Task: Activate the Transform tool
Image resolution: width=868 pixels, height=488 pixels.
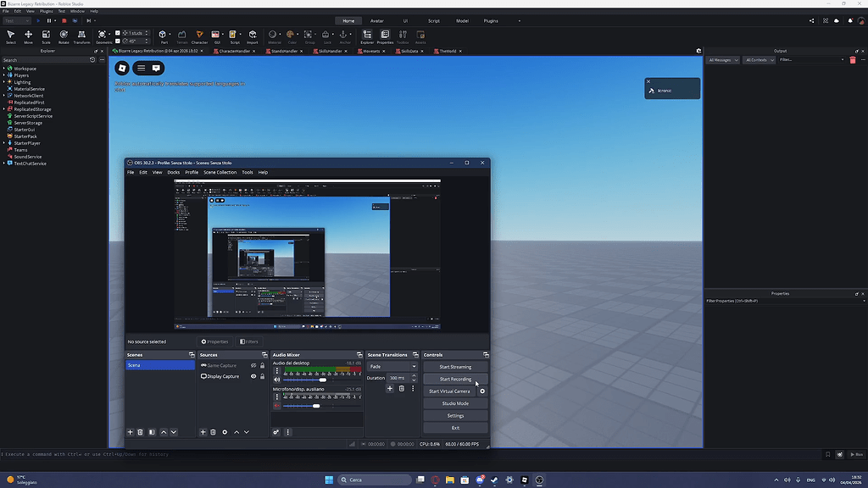Action: 81,36
